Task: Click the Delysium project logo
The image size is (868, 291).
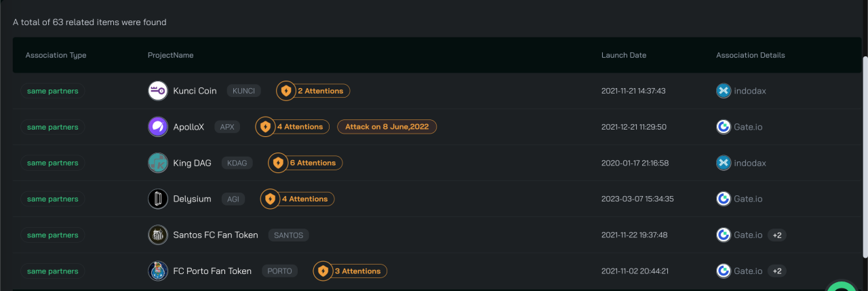Action: 158,199
